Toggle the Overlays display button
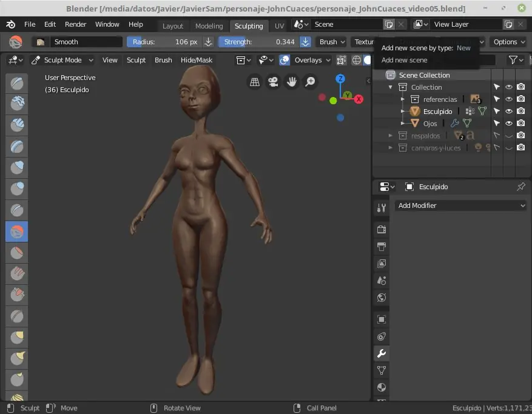The height and width of the screenshot is (414, 532). coord(285,61)
